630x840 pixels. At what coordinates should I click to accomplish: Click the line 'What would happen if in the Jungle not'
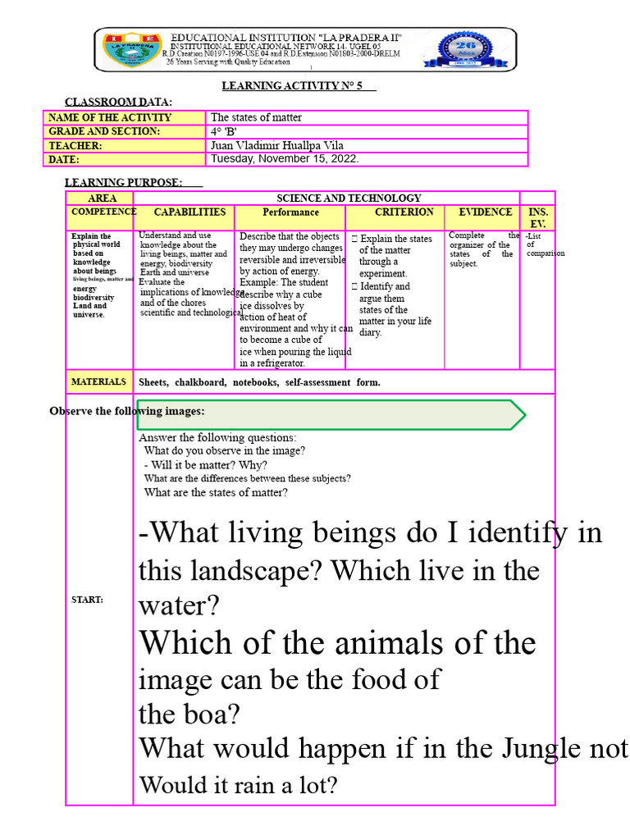383,748
